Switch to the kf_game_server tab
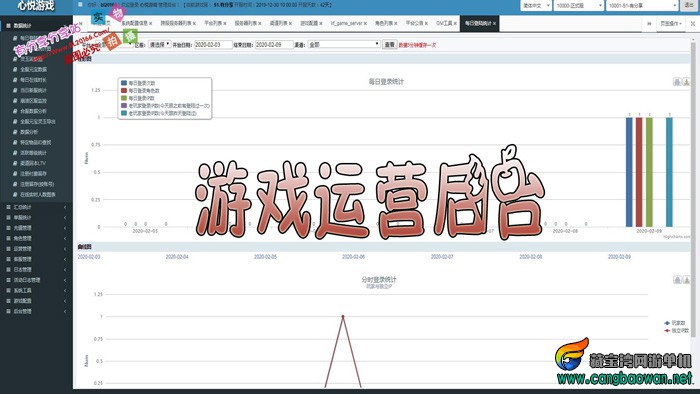Image resolution: width=700 pixels, height=394 pixels. 346,23
